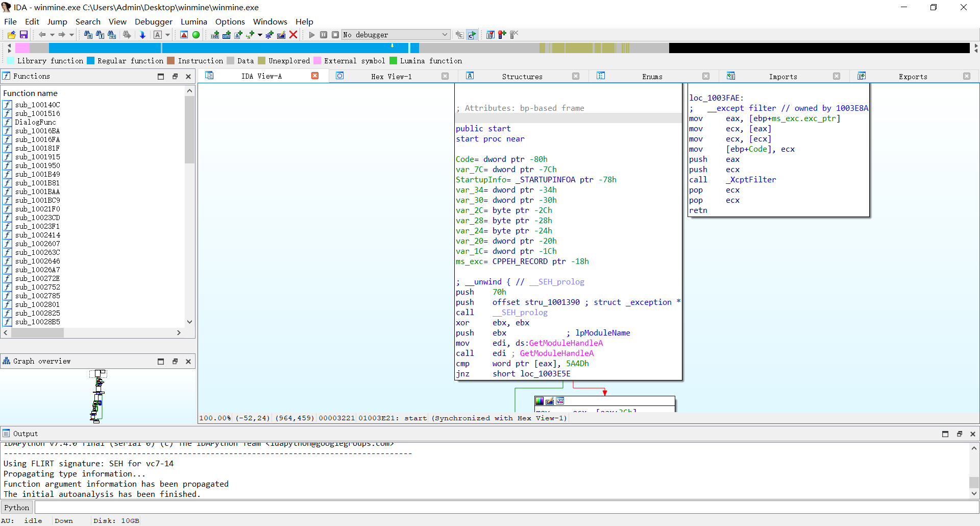
Task: Click the Open file toolbar icon
Action: 11,35
